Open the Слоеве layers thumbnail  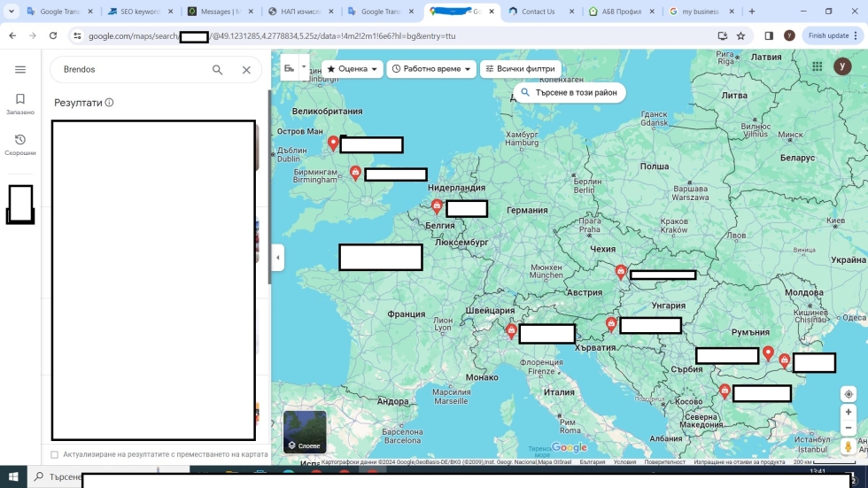click(305, 432)
